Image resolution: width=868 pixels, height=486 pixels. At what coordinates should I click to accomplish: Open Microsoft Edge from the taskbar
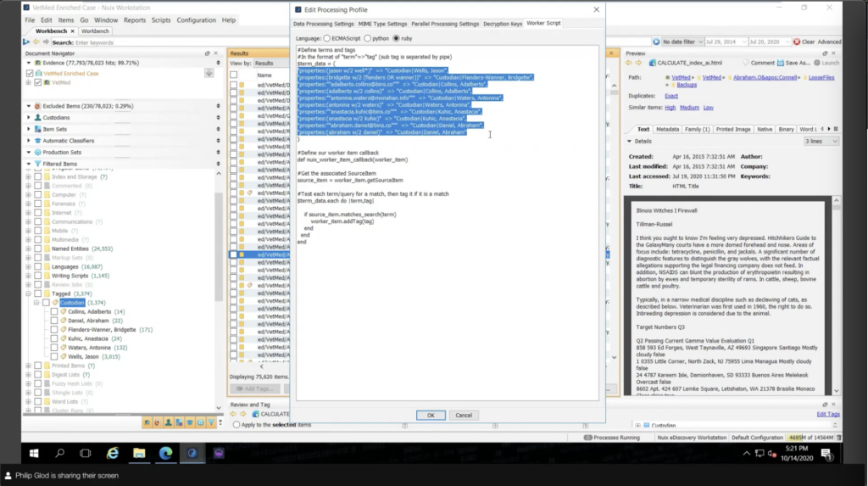pos(165,453)
